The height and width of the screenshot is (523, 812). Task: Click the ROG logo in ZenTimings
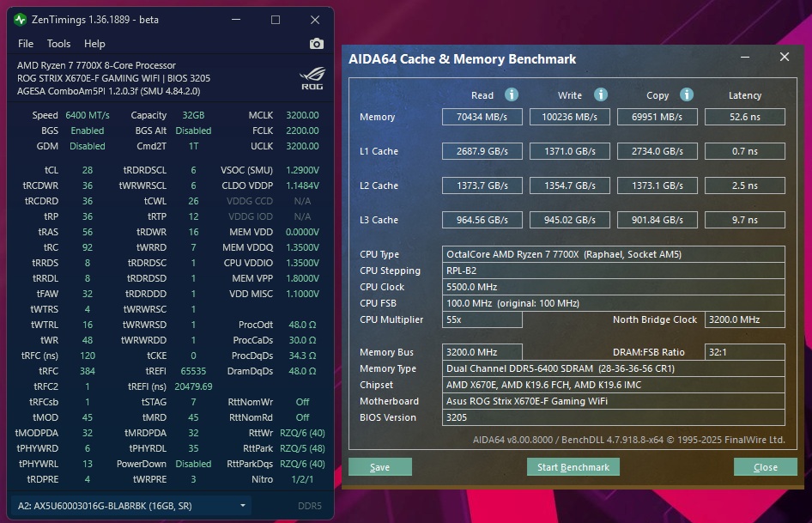pyautogui.click(x=312, y=78)
